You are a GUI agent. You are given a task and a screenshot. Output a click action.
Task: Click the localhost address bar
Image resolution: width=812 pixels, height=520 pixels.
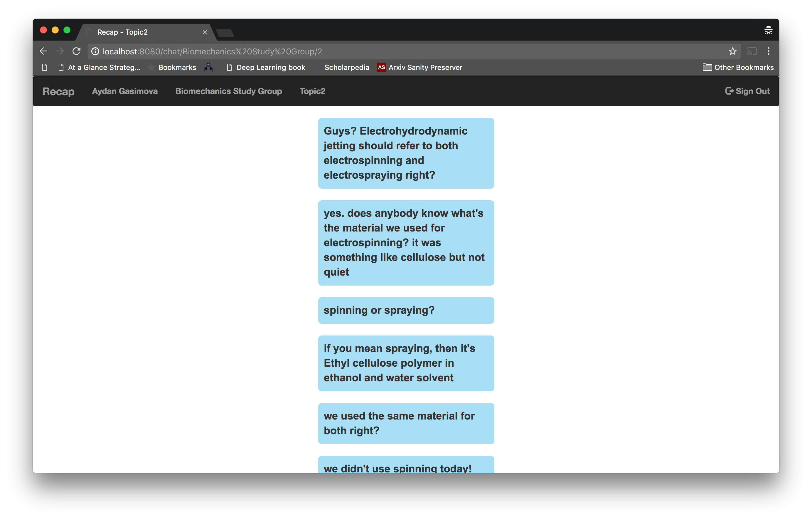(405, 51)
